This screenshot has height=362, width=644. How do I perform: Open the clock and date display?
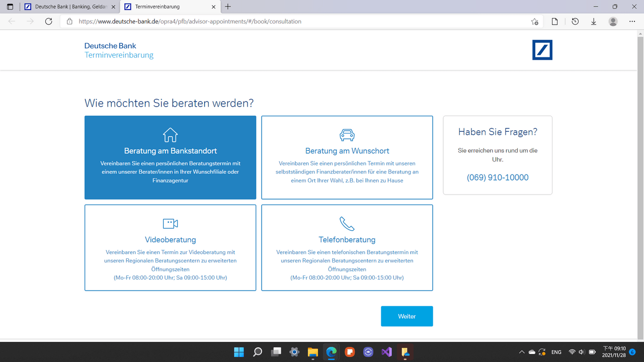pyautogui.click(x=614, y=352)
